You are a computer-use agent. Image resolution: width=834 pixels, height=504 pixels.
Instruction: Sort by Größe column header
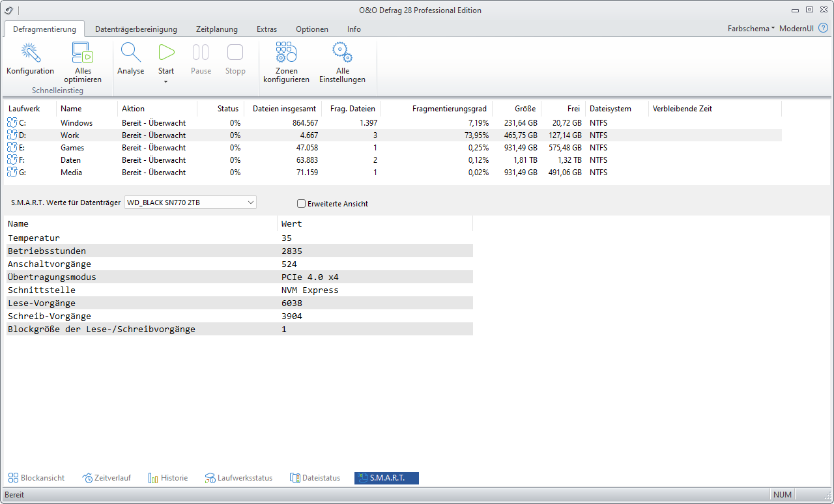(x=517, y=109)
